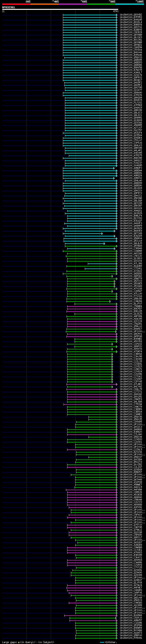Select hit UniRef100_C1N8N9
The image size is (146, 644).
(131, 251)
